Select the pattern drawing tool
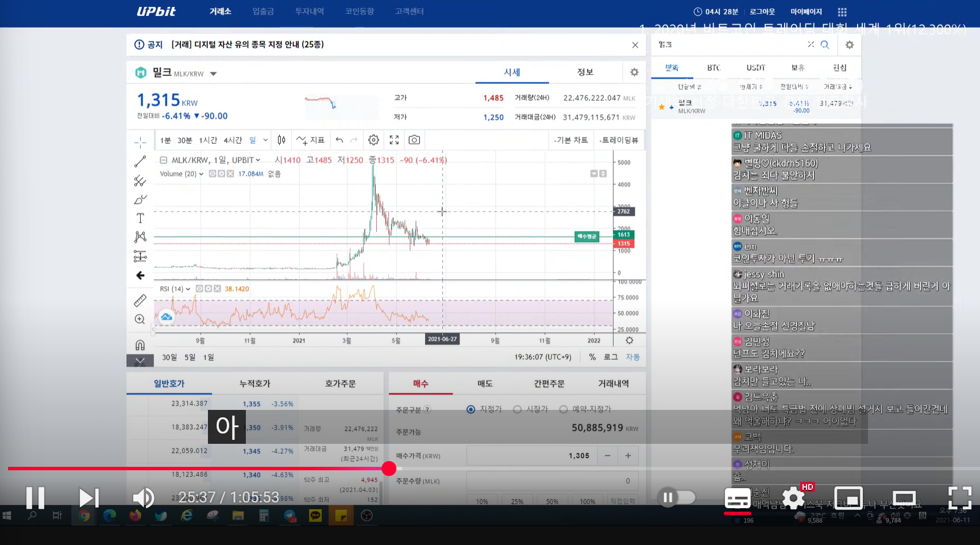This screenshot has height=545, width=980. pyautogui.click(x=140, y=237)
